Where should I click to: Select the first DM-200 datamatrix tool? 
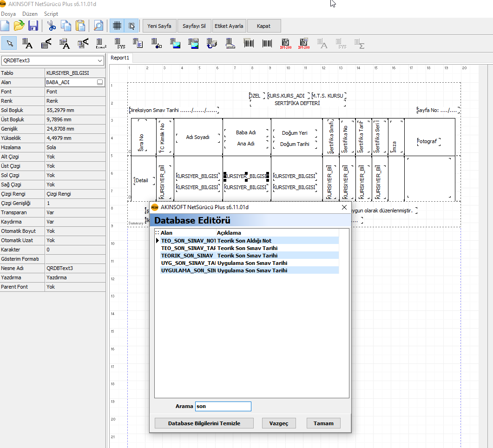pyautogui.click(x=285, y=44)
